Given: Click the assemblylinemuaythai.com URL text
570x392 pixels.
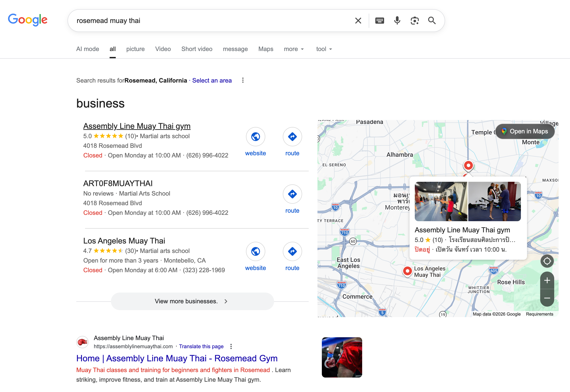Looking at the screenshot, I should (133, 346).
